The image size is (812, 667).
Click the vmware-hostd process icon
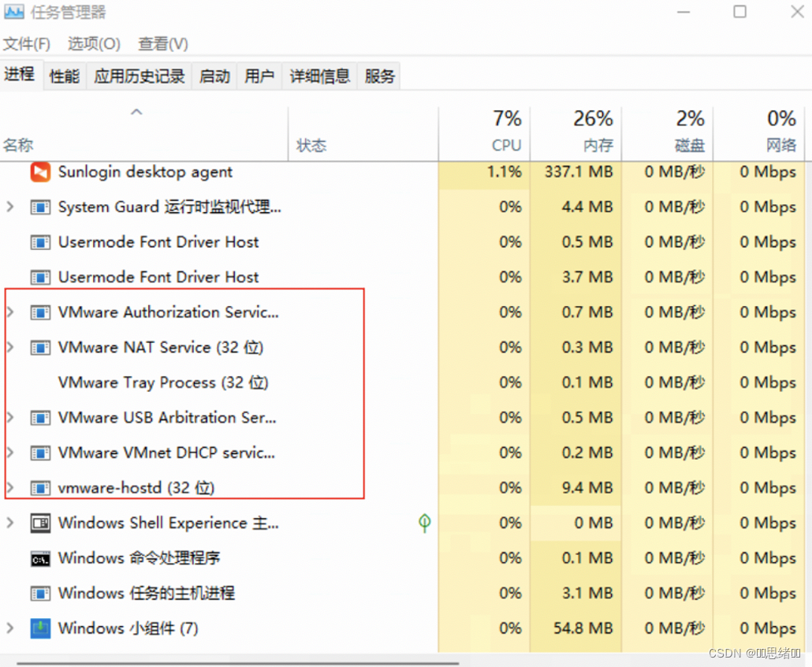click(x=40, y=488)
